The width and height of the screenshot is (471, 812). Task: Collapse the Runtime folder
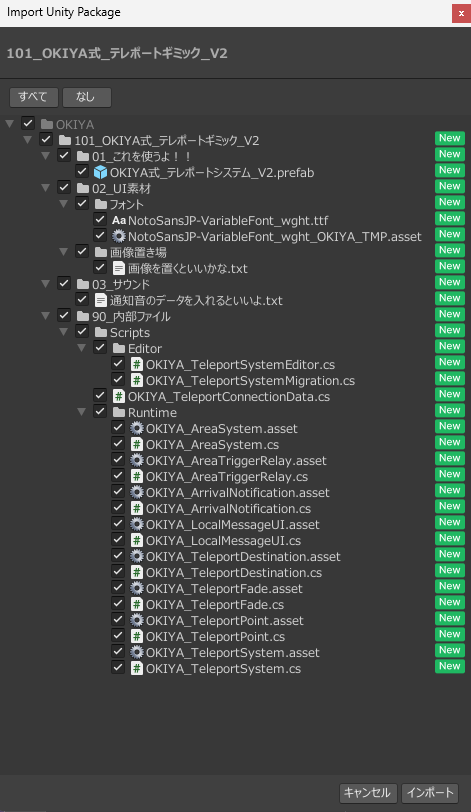(82, 412)
